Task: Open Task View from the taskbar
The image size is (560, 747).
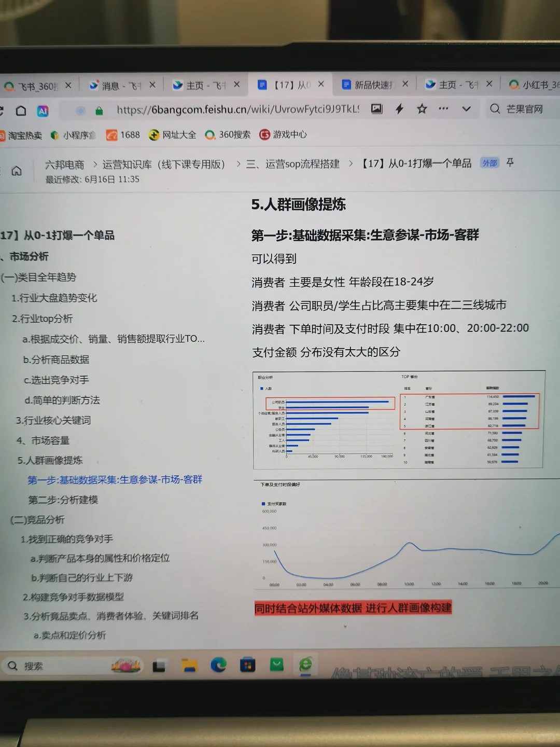Action: pyautogui.click(x=159, y=666)
